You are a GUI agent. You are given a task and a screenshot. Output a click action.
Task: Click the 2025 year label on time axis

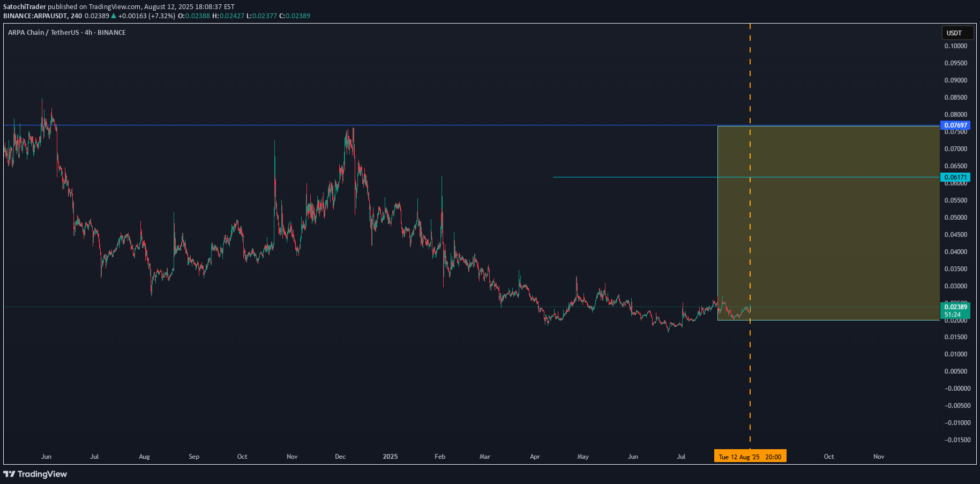[x=390, y=457]
